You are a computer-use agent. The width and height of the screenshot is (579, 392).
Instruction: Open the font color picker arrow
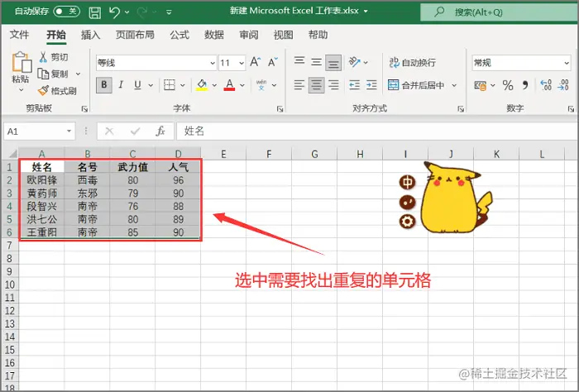[242, 85]
